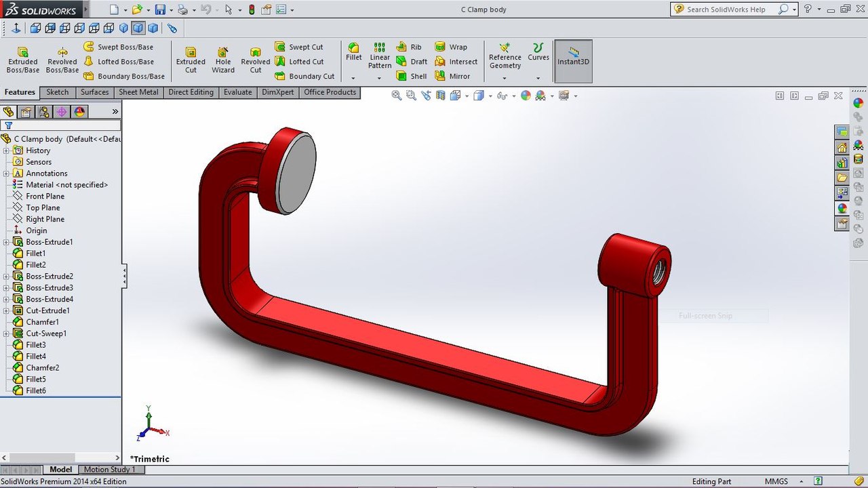This screenshot has height=488, width=868.
Task: Choose the Swept Boss/Base feature
Action: point(119,47)
